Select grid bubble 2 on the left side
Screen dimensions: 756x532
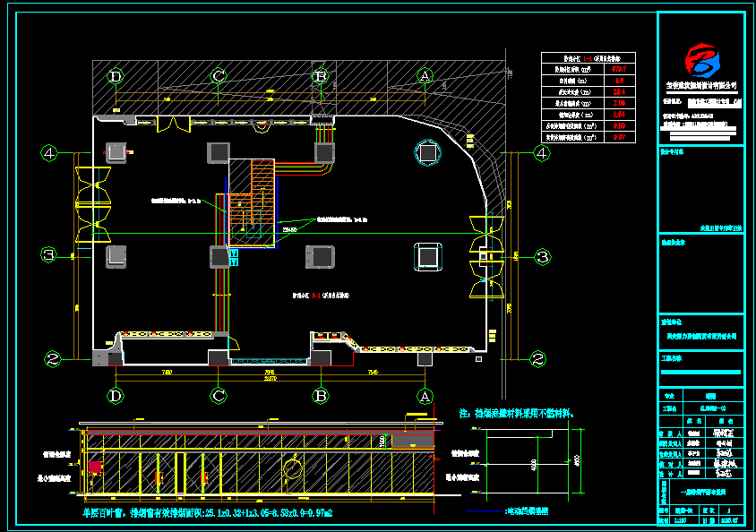(53, 359)
